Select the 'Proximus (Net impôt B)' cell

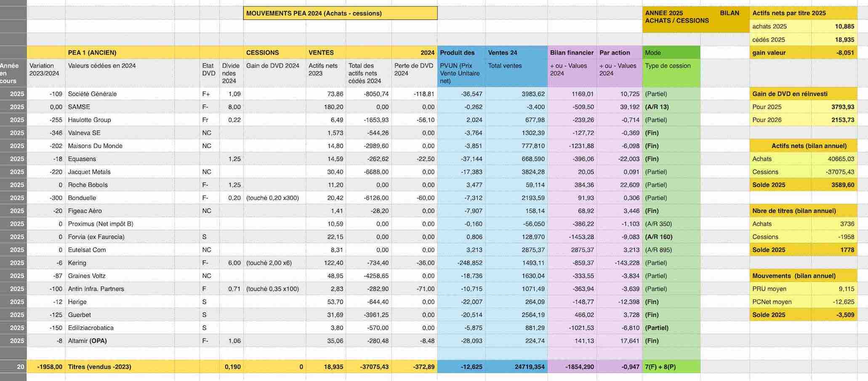(x=120, y=224)
